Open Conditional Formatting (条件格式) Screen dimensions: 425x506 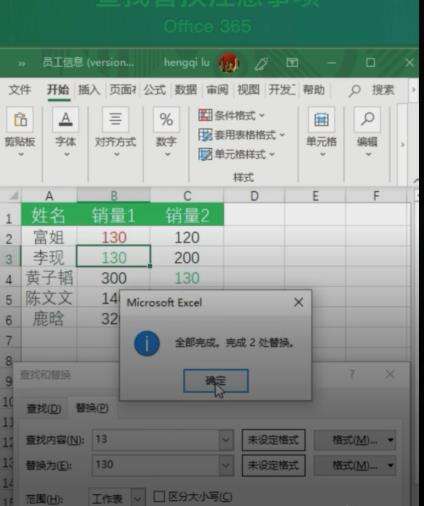click(x=232, y=115)
